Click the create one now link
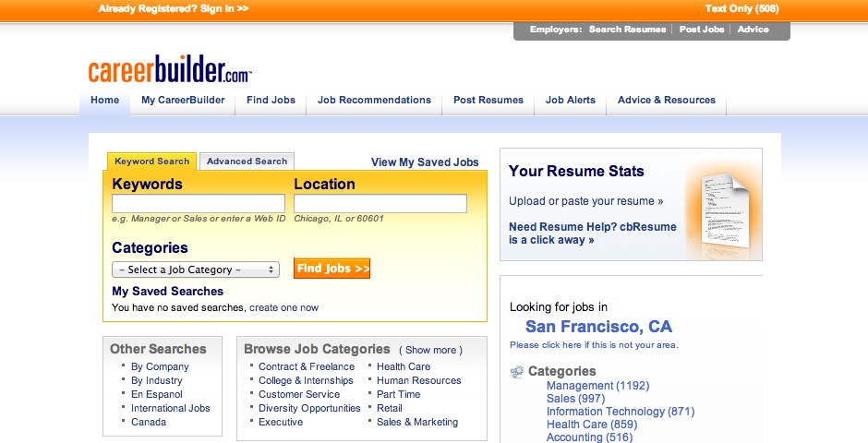The height and width of the screenshot is (443, 868). click(284, 307)
